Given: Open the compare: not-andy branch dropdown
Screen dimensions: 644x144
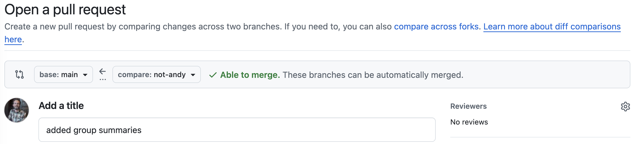Looking at the screenshot, I should (156, 74).
